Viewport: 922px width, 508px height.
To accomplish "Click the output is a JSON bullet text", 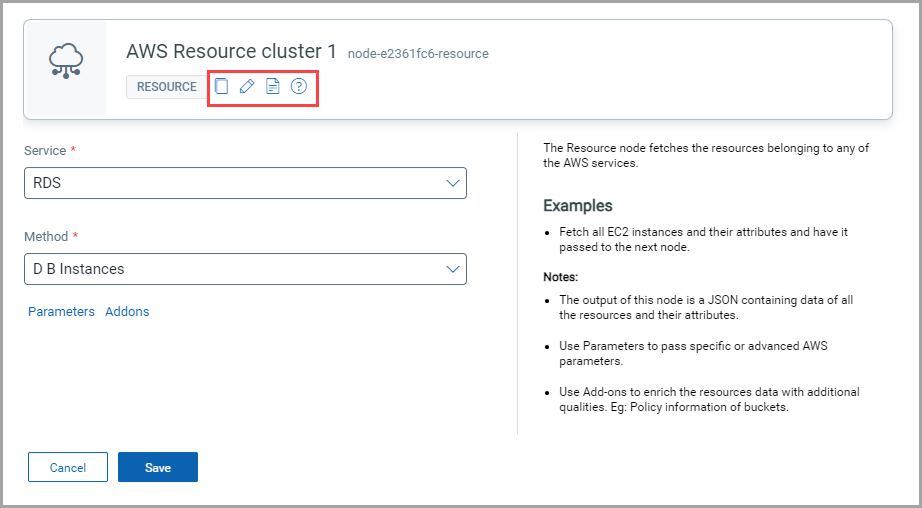I will pos(706,308).
